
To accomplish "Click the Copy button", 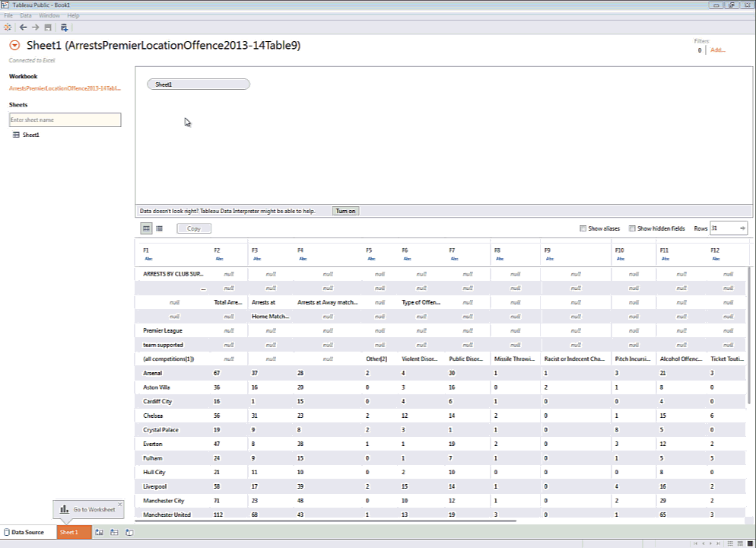I will tap(194, 228).
